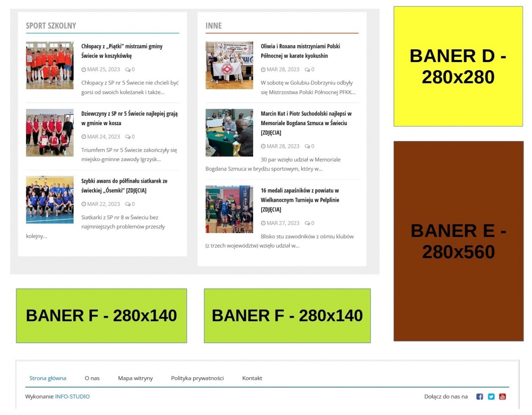Follow the INFO-STUDIO link
This screenshot has height=415, width=532.
click(x=72, y=396)
